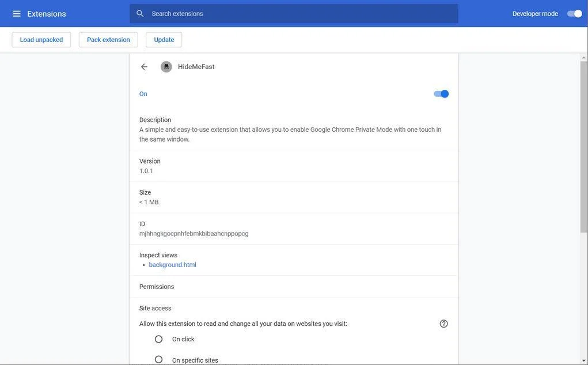588x365 pixels.
Task: Click the version number 1.0.1
Action: [x=146, y=171]
